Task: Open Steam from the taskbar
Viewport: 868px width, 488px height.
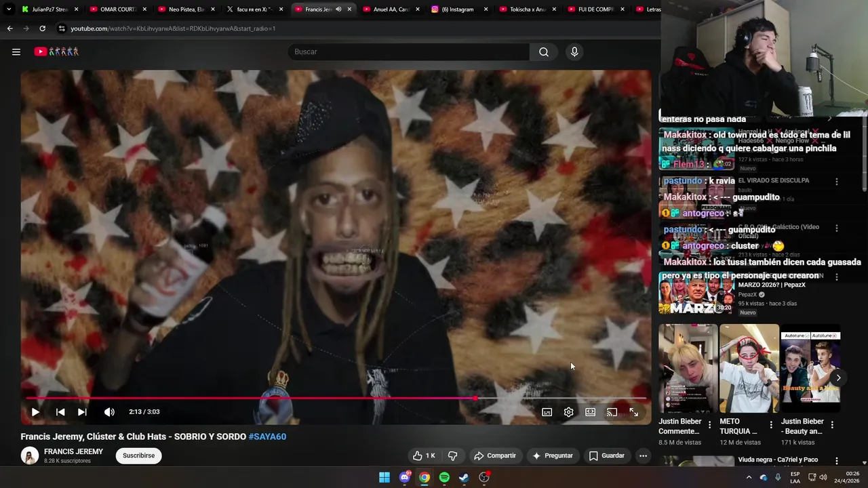Action: (464, 477)
